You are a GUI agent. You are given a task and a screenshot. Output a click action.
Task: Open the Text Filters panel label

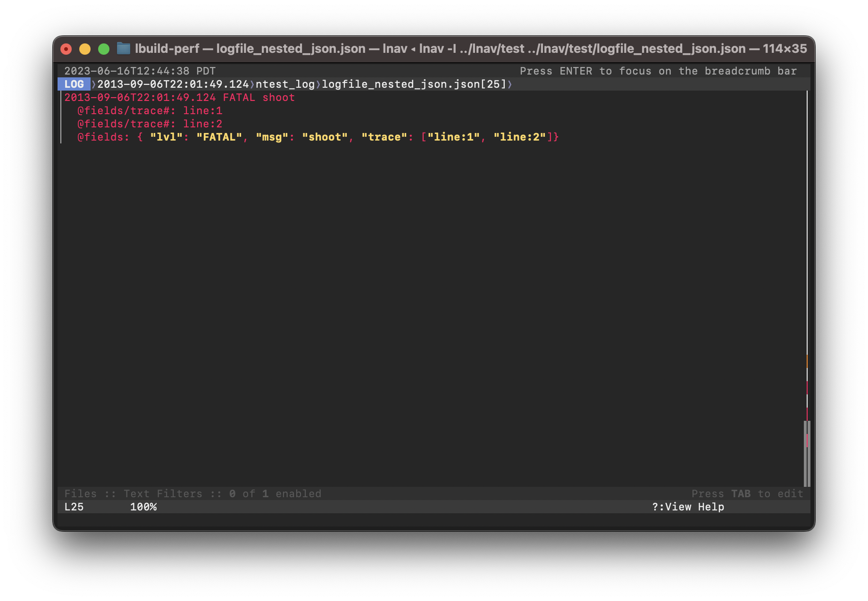tap(163, 494)
